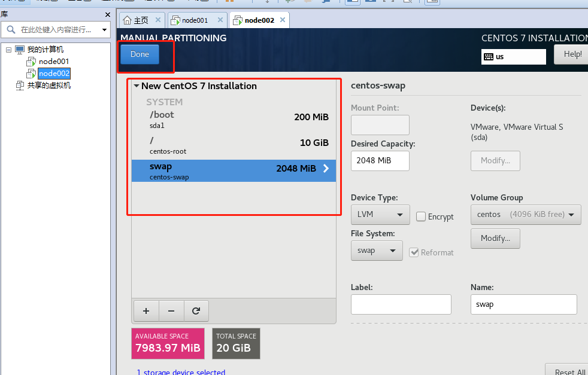
Task: Click the reload storage configuration icon
Action: (196, 310)
